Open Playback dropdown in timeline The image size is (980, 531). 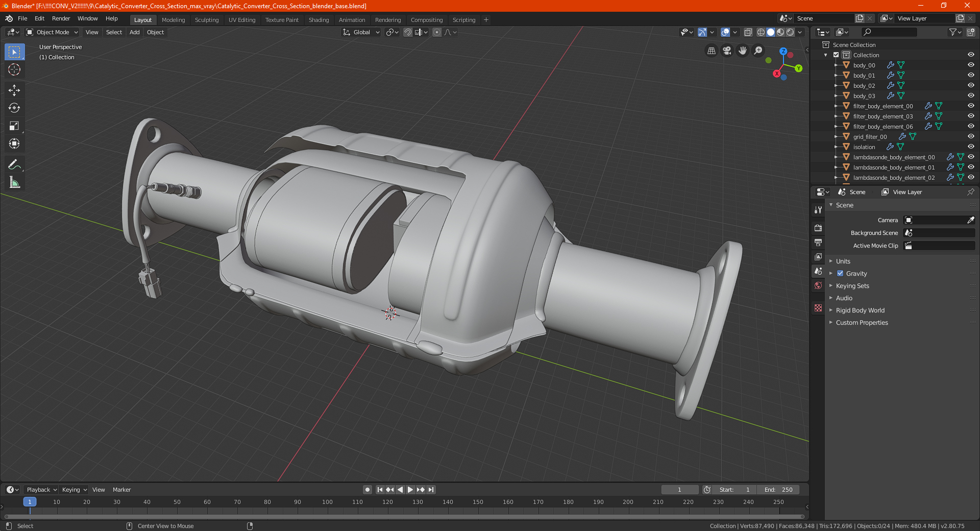tap(42, 490)
